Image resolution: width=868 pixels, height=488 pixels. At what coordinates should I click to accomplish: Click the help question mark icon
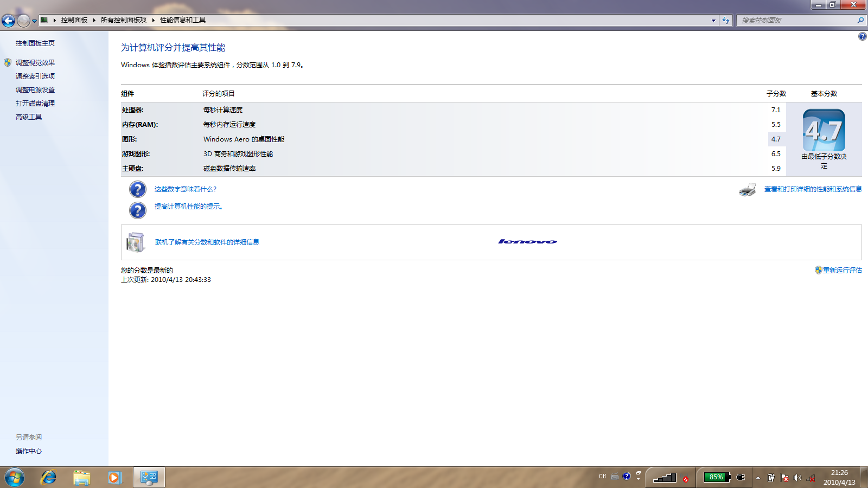point(862,36)
